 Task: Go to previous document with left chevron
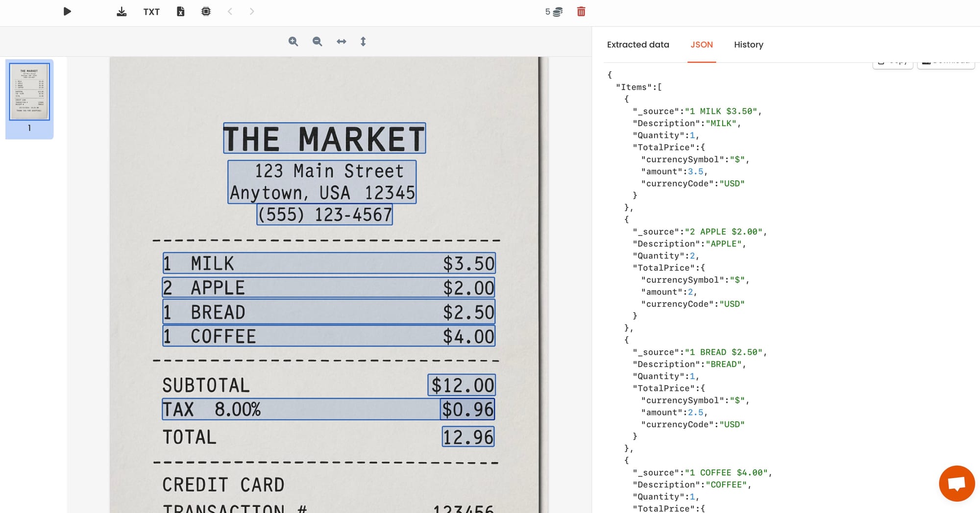tap(230, 12)
